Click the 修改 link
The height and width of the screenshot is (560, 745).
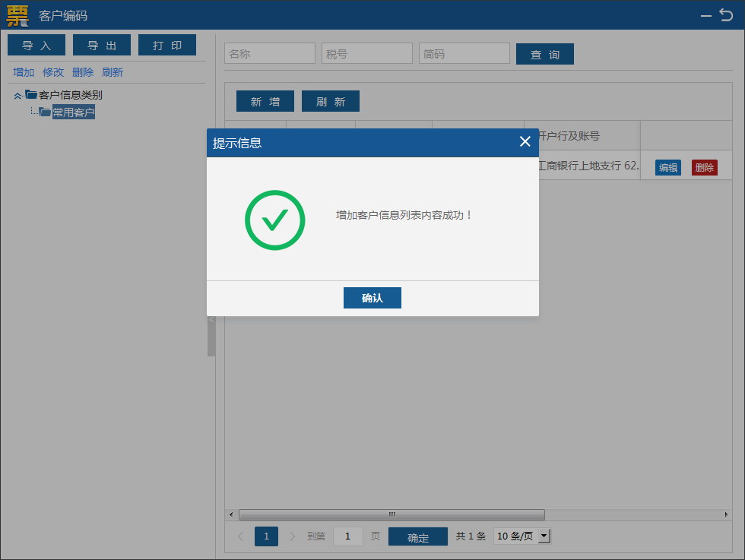(x=53, y=72)
